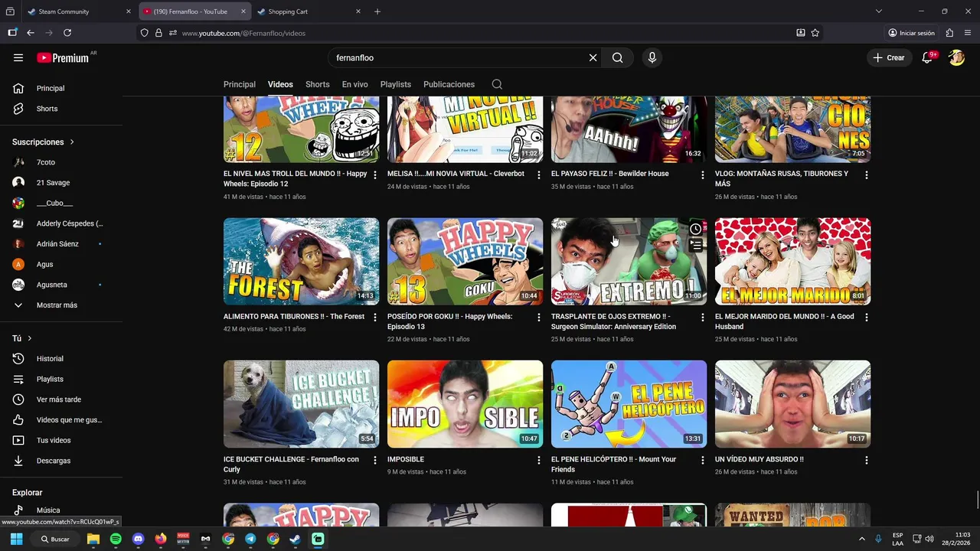Switch to the Shopping Cart browser tab

309,11
